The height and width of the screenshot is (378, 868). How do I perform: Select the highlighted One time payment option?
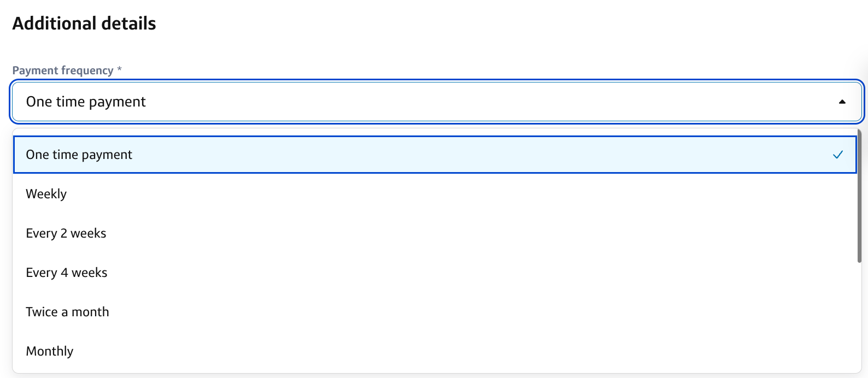point(79,155)
